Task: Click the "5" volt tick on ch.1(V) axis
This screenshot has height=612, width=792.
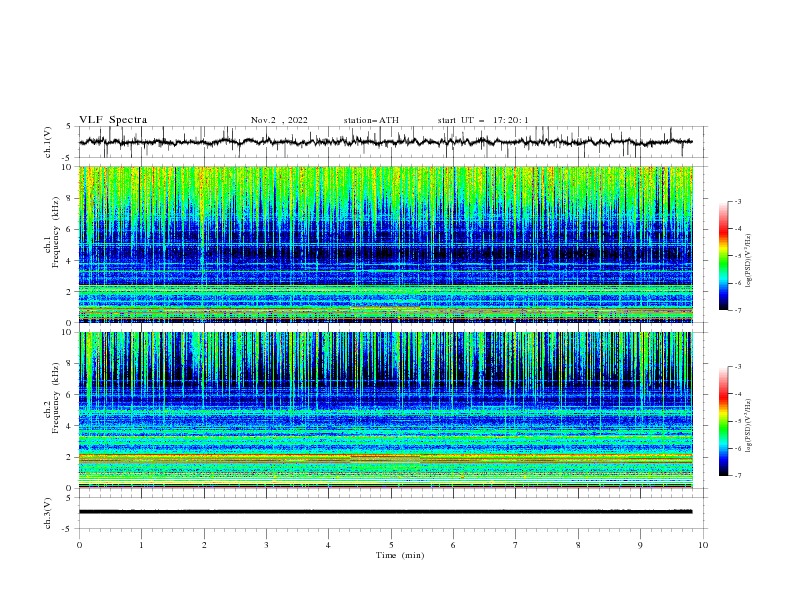Action: point(69,127)
